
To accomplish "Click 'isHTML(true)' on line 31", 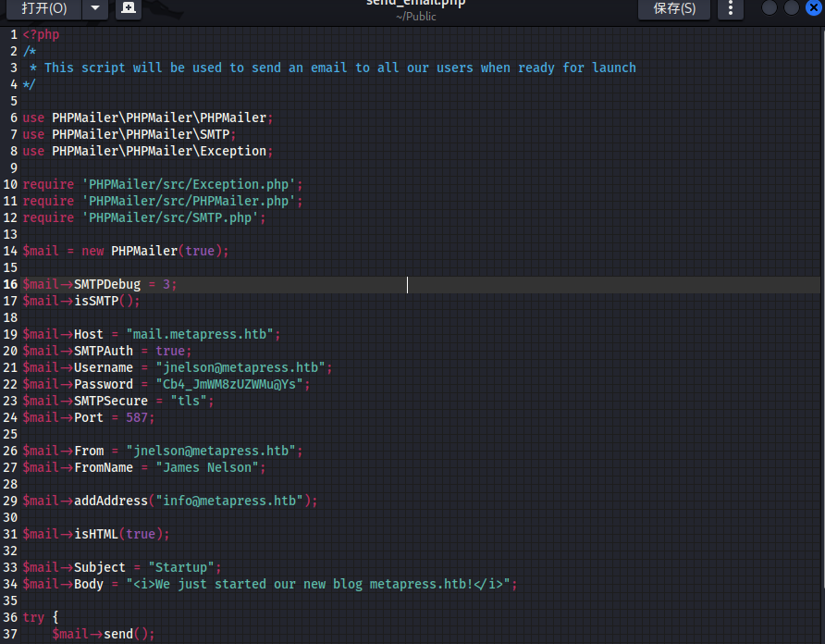I will pyautogui.click(x=117, y=535).
